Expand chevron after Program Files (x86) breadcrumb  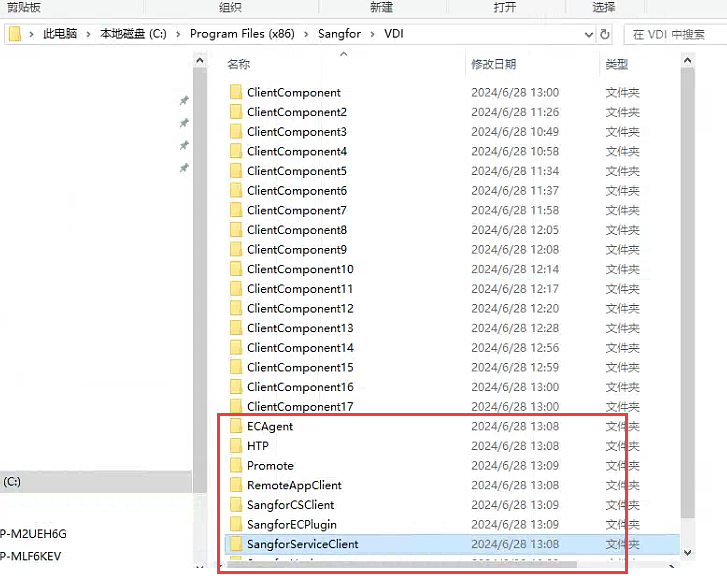(306, 34)
